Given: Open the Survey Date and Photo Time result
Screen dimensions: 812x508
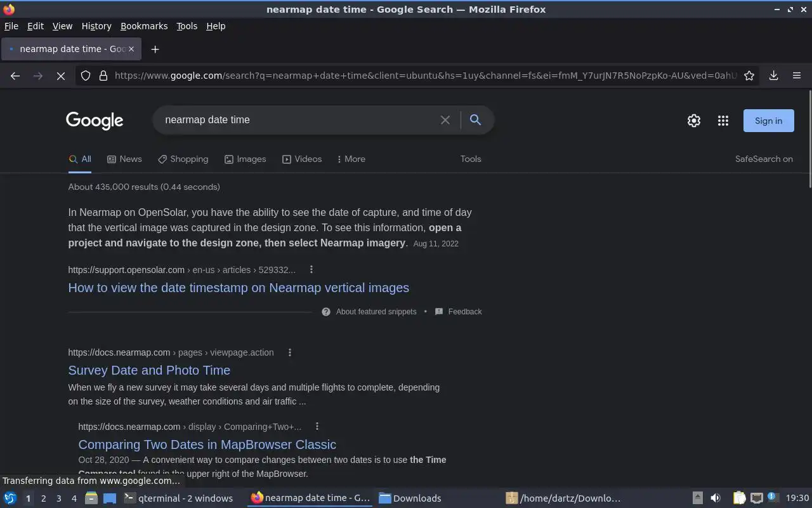Looking at the screenshot, I should coord(149,370).
